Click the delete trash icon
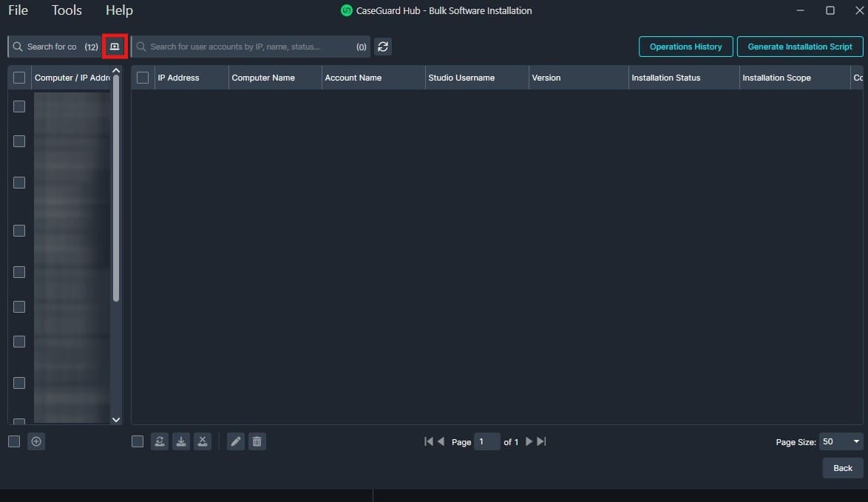Viewport: 868px width, 502px height. [257, 441]
